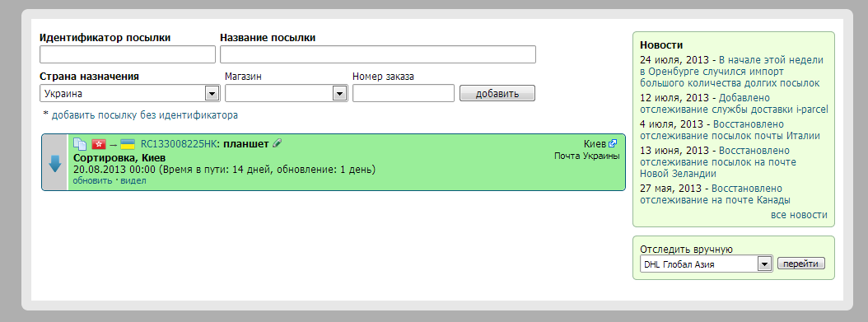Open tracking number RC133008225HK link
This screenshot has height=322, width=868.
point(178,144)
